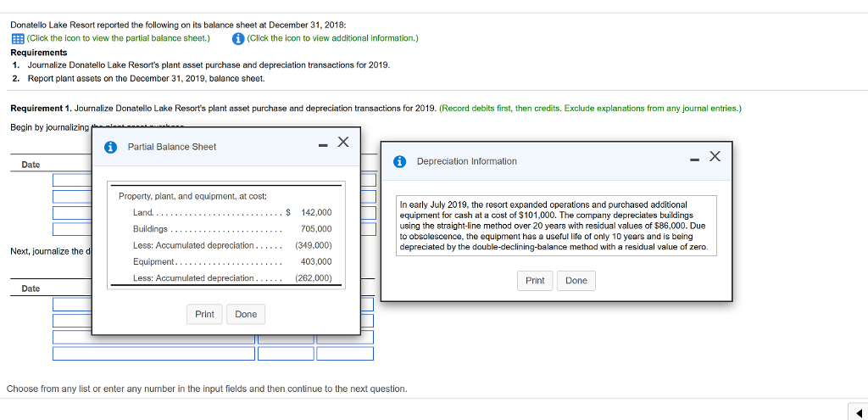Click the Date column header in purchase journal

tap(31, 165)
